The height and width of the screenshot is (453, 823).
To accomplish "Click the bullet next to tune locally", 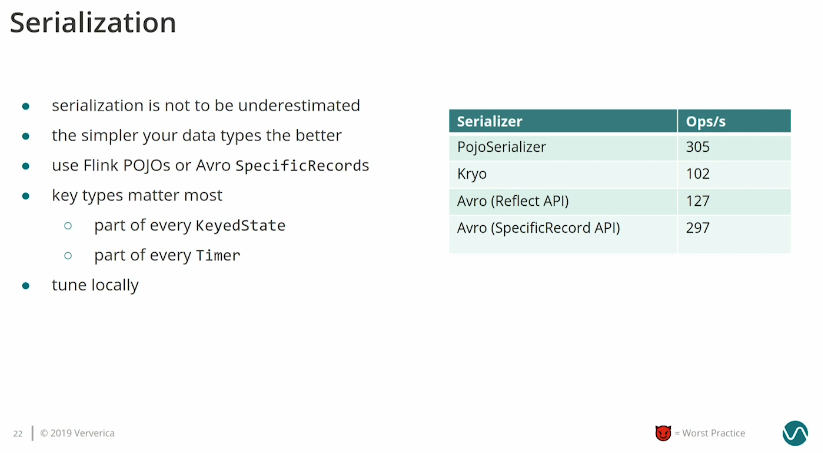I will click(26, 286).
